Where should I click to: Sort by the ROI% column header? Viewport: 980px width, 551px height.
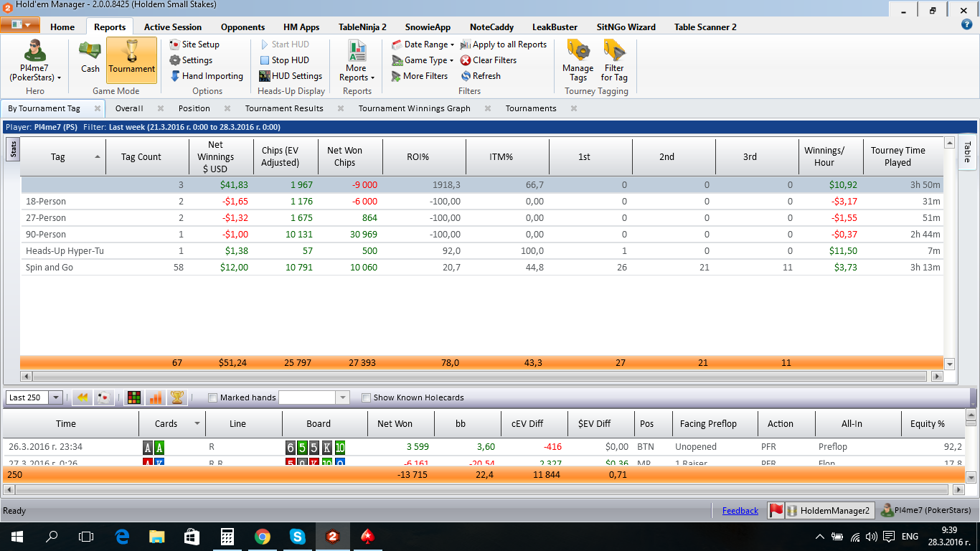(425, 157)
